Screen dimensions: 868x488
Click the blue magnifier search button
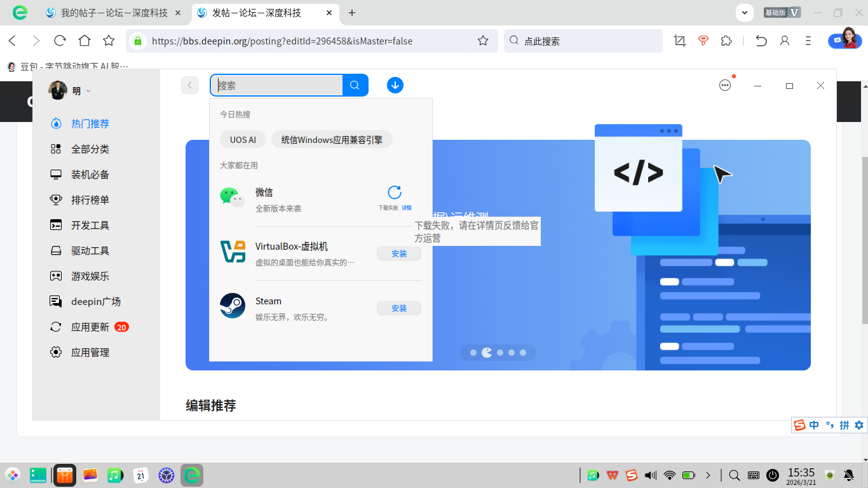coord(355,85)
